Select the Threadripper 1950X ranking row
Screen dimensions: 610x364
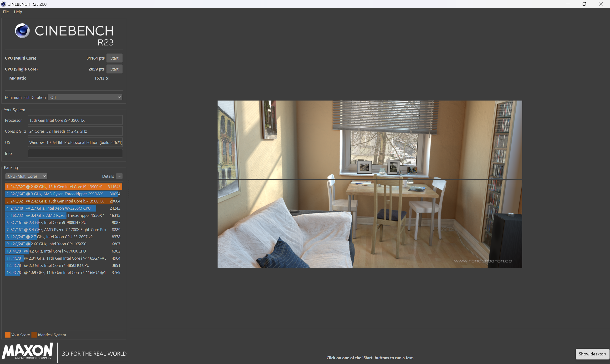click(64, 215)
